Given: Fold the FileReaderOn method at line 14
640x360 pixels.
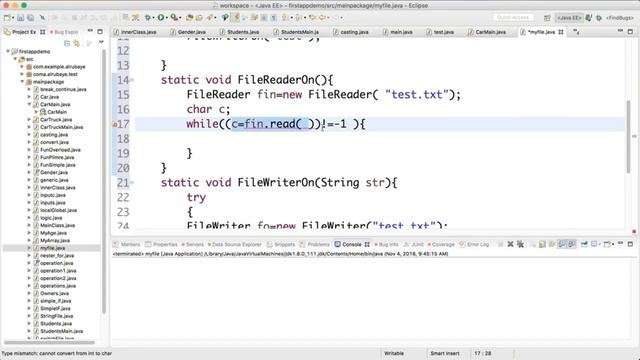Looking at the screenshot, I should [x=132, y=80].
